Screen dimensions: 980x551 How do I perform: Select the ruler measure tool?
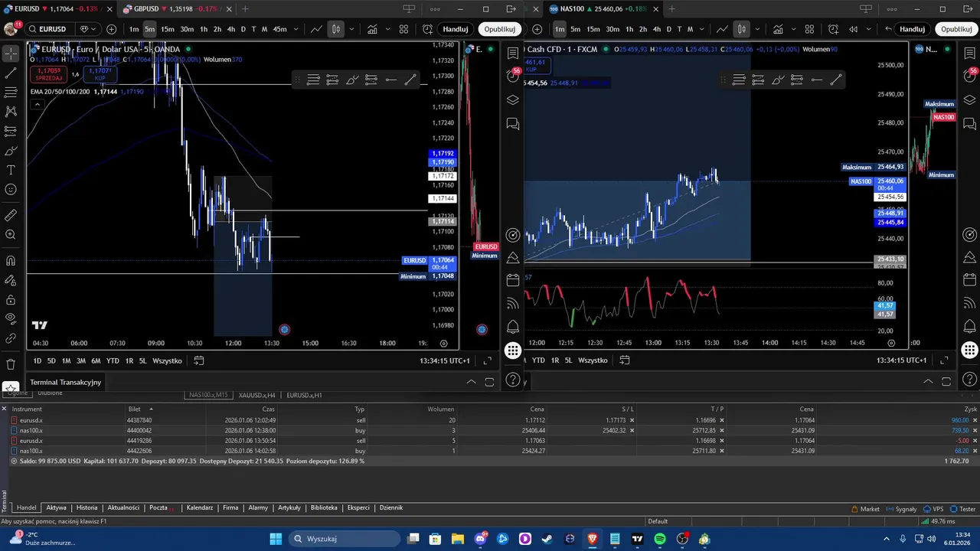[x=11, y=216]
